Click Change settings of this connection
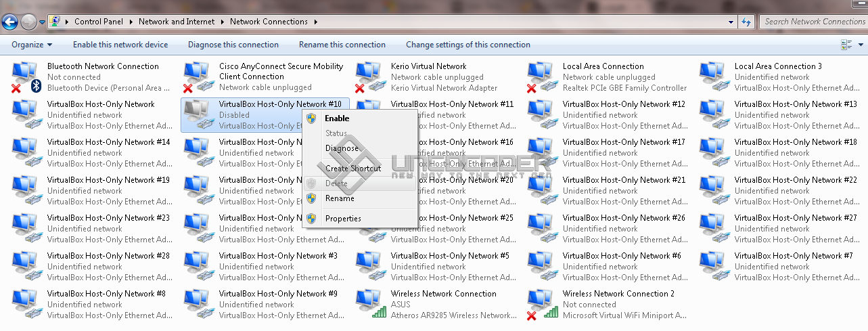868x331 pixels. 468,45
